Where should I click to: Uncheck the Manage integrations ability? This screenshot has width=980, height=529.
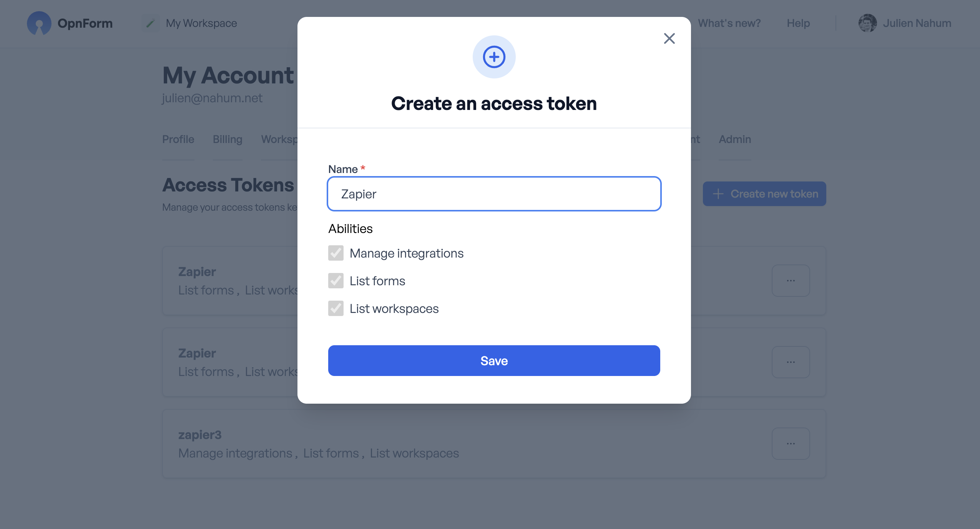[336, 253]
